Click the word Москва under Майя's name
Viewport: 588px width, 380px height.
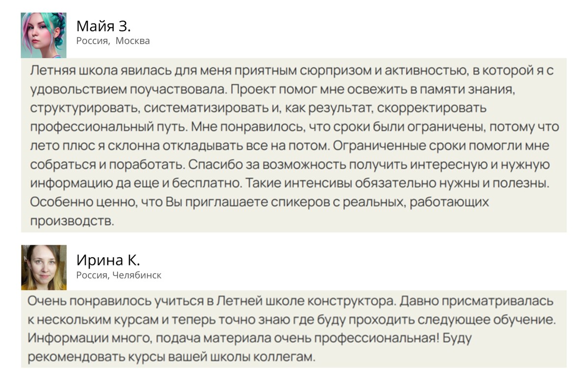(x=133, y=41)
